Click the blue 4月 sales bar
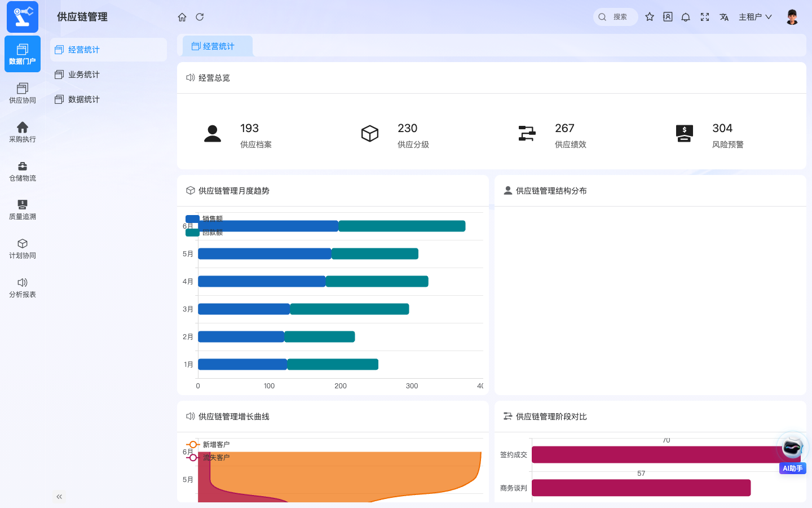Viewport: 812px width, 508px height. click(x=262, y=282)
